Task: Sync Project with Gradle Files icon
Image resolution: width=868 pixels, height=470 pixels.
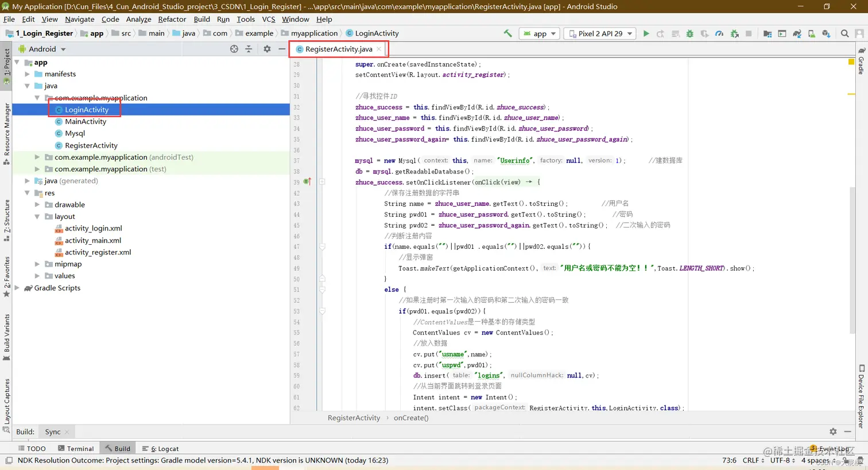Action: tap(797, 33)
